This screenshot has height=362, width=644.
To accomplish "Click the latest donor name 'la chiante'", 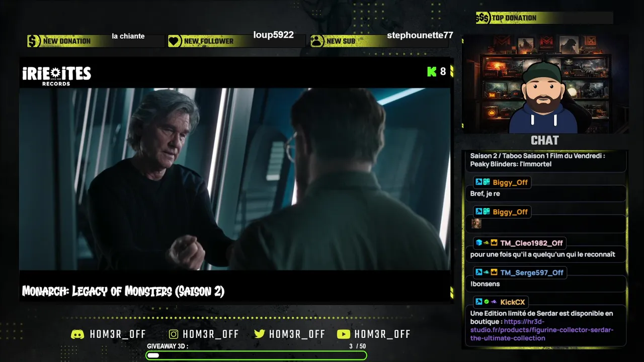I will click(x=128, y=36).
